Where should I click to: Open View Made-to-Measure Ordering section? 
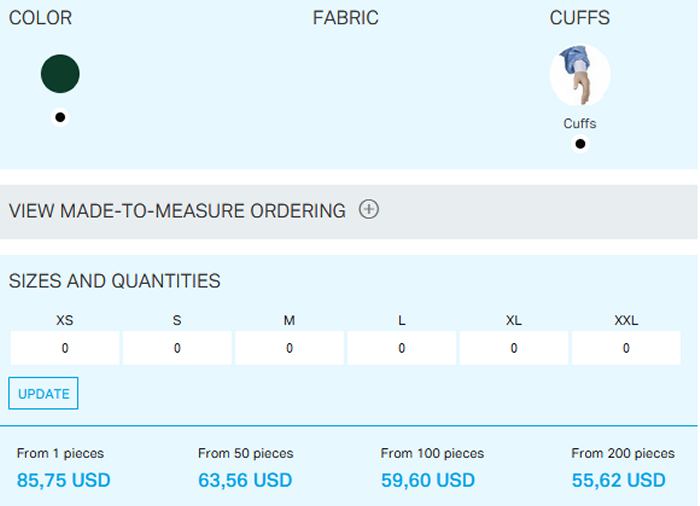tap(177, 211)
